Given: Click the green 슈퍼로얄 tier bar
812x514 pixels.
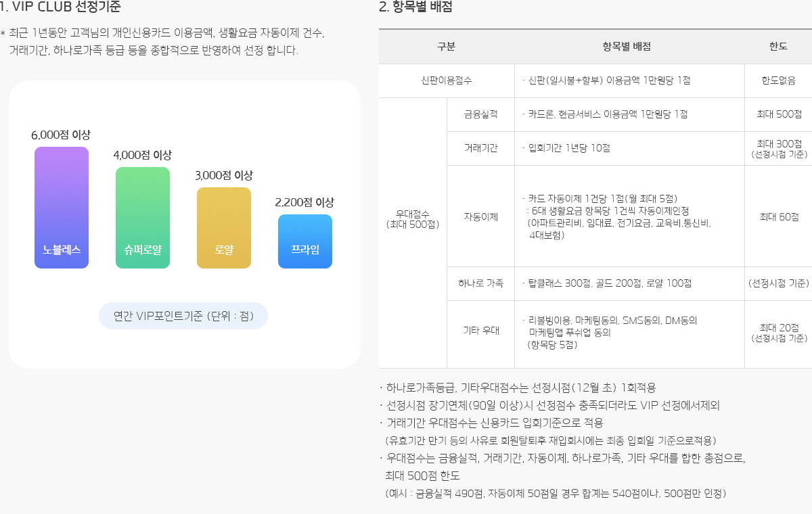Looking at the screenshot, I should click(143, 218).
